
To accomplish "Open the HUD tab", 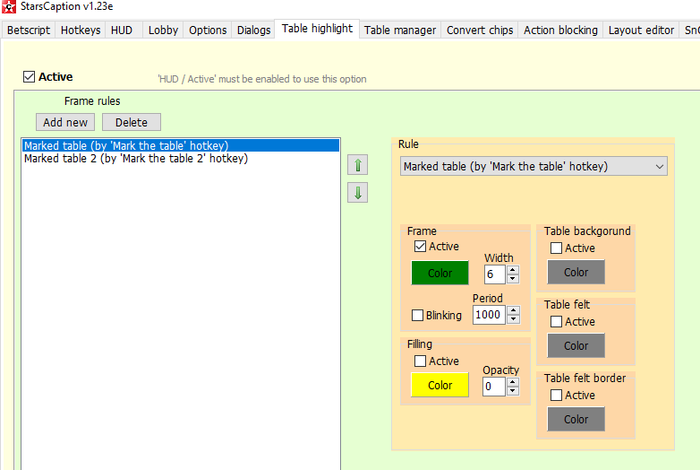I will click(122, 30).
